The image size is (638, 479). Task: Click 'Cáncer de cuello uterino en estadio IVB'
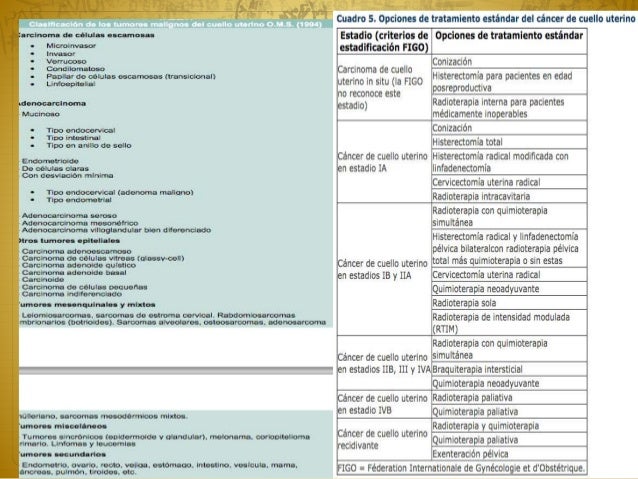pyautogui.click(x=384, y=404)
